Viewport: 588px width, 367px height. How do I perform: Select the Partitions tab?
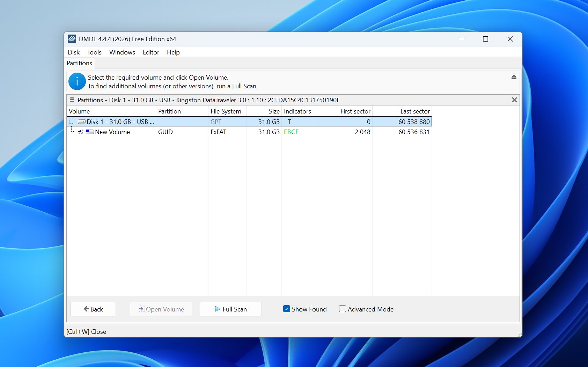[80, 63]
